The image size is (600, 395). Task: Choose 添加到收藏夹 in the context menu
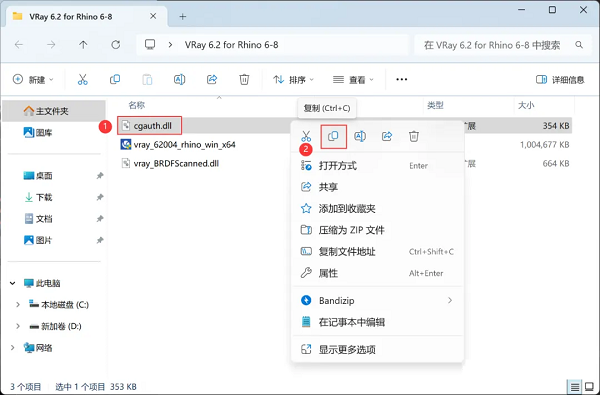pos(378,209)
